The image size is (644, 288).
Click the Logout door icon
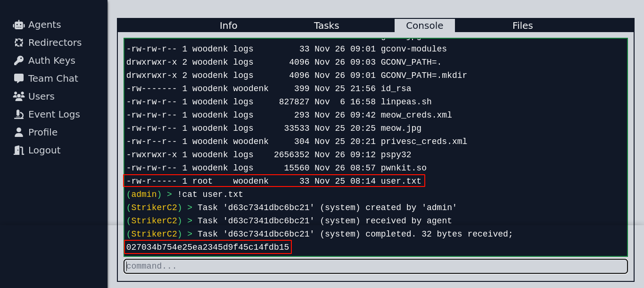pos(18,151)
